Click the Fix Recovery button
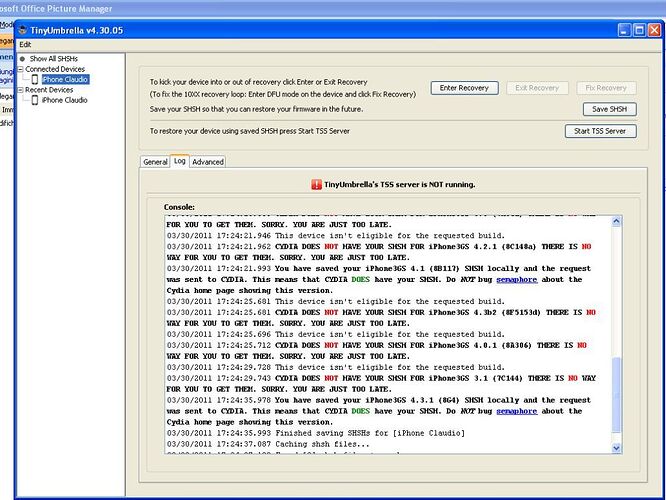Screen dimensions: 666x500 pyautogui.click(x=606, y=88)
